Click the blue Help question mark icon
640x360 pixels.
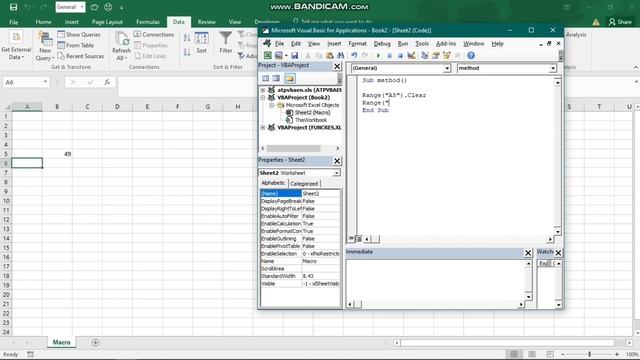point(471,56)
